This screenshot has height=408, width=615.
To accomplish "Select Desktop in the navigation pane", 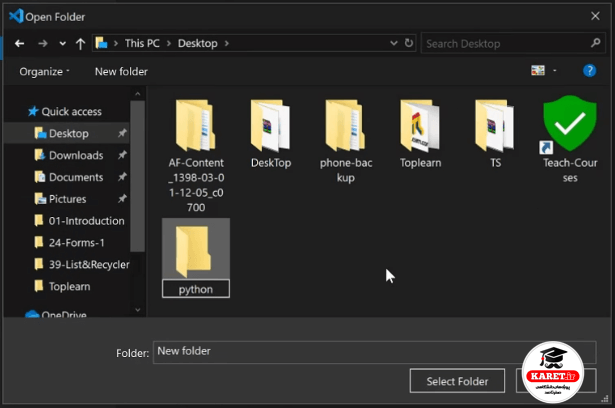I will [x=67, y=133].
